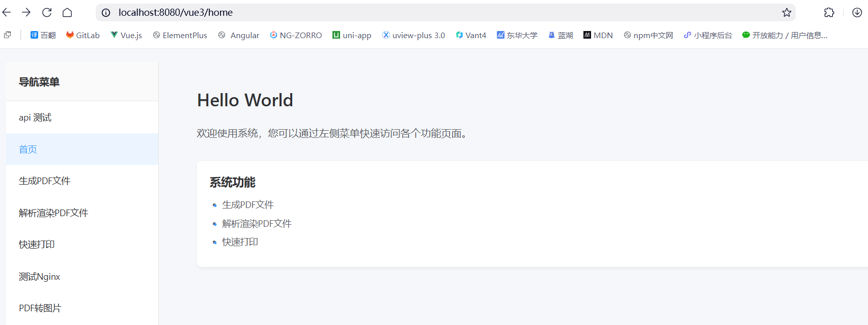868x325 pixels.
Task: Select the 首页 menu item
Action: (82, 149)
